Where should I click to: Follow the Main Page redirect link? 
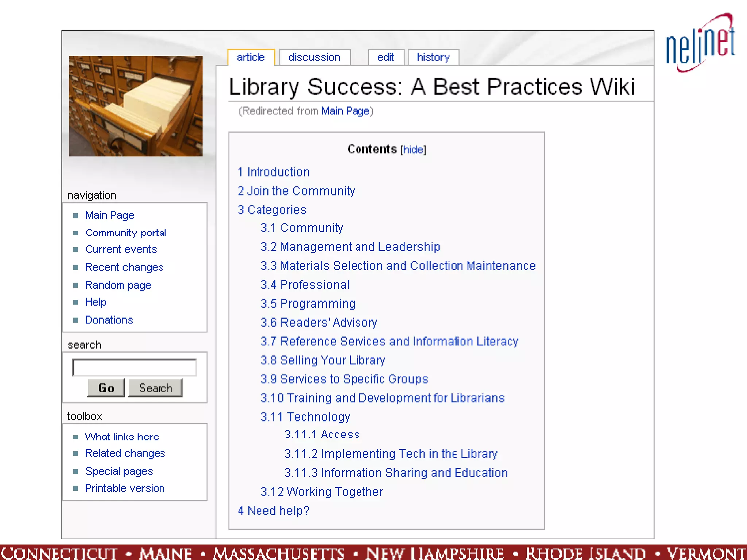[345, 111]
